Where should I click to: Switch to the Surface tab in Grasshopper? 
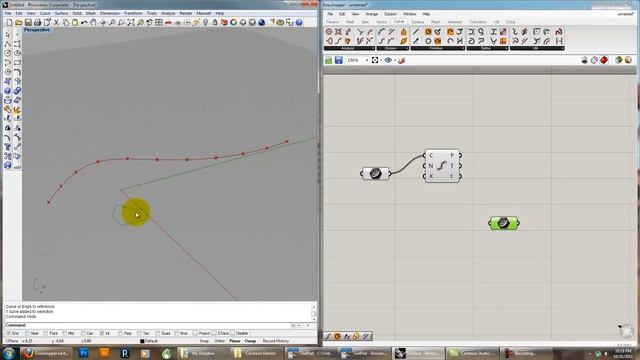[417, 22]
